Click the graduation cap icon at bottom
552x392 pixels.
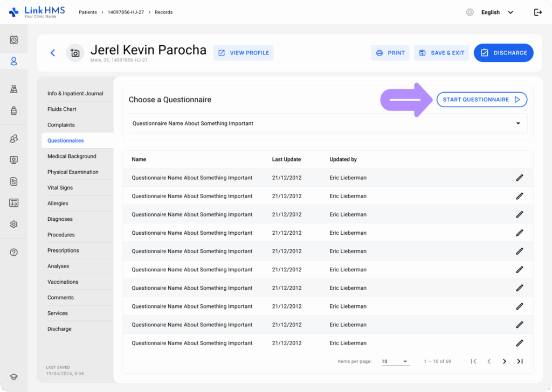14,377
